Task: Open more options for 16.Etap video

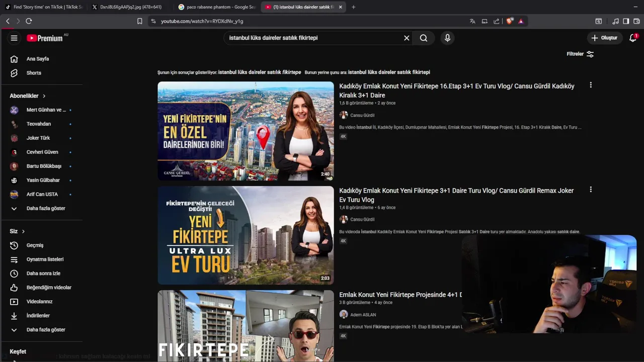Action: tap(591, 85)
